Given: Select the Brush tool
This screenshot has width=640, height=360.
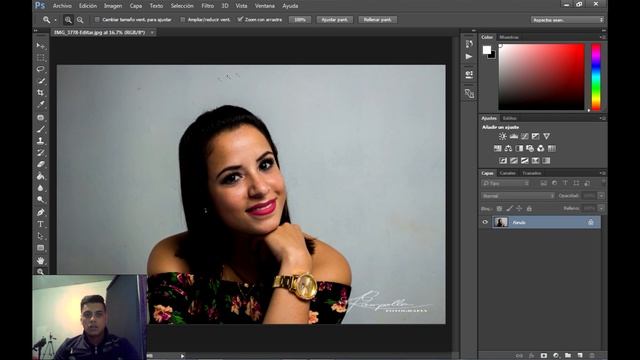Looking at the screenshot, I should coord(40,129).
